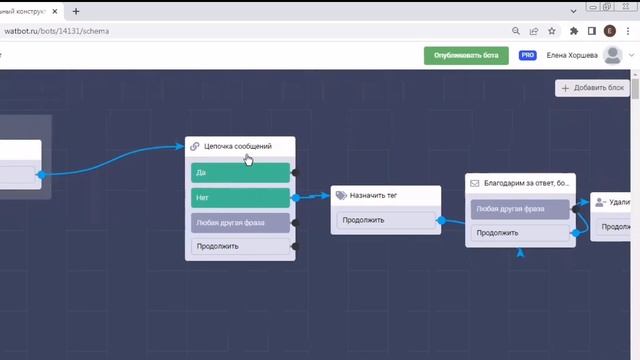Click the PRO badge
Viewport: 640px width, 360px height.
click(x=527, y=55)
